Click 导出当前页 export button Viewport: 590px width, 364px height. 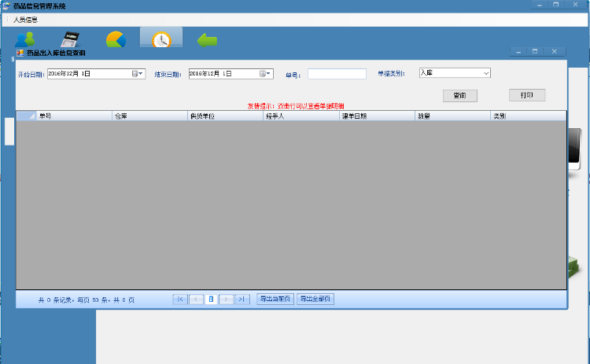275,299
